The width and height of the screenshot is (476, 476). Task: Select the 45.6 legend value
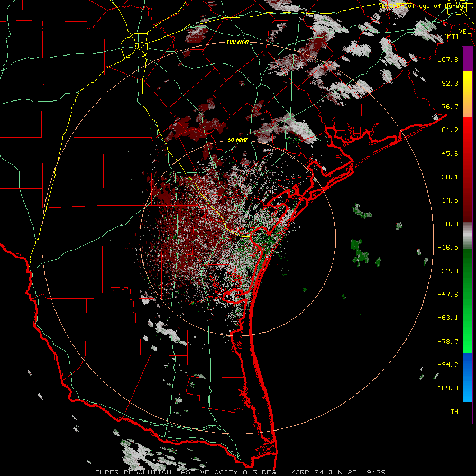(x=450, y=153)
